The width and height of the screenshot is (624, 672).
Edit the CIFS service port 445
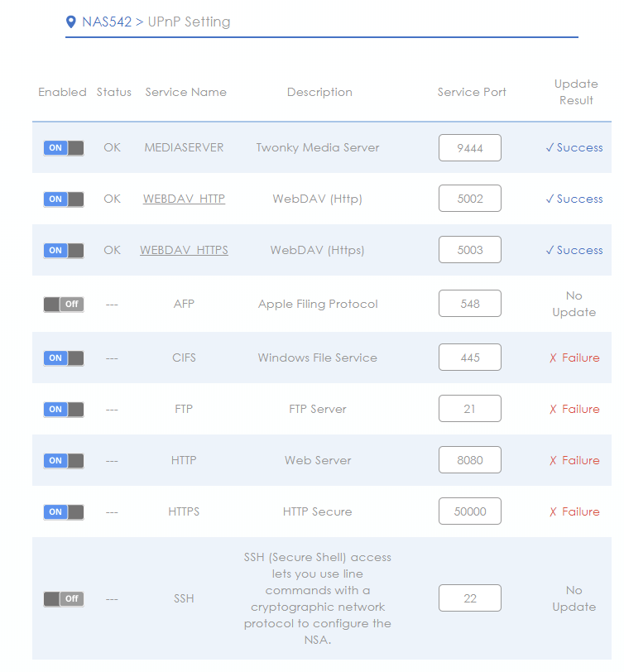click(470, 357)
